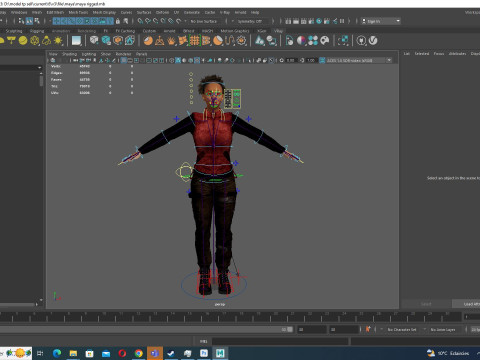Viewport: 480px width, 360px height.
Task: Click the orange sphere shelf icon
Action: (148, 41)
